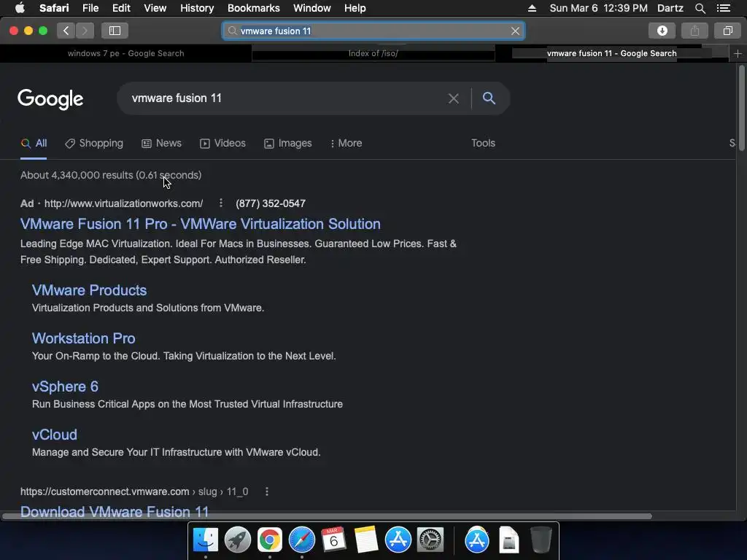Show all tabs overview button
The image size is (747, 560).
click(727, 31)
